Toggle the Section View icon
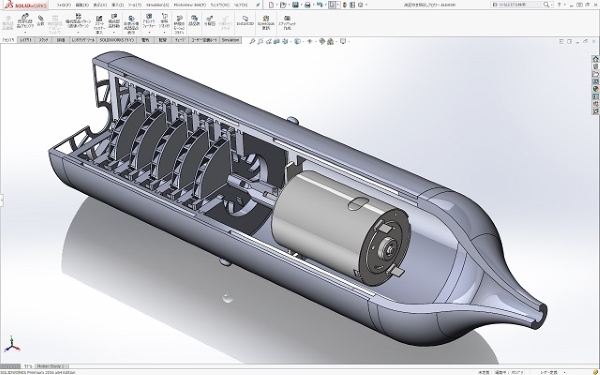This screenshot has width=600, height=375. tap(277, 41)
